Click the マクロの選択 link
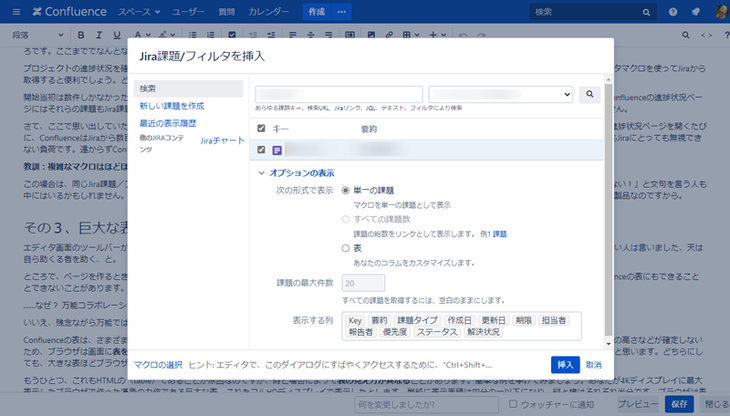Viewport: 730px width, 416px height. click(158, 365)
